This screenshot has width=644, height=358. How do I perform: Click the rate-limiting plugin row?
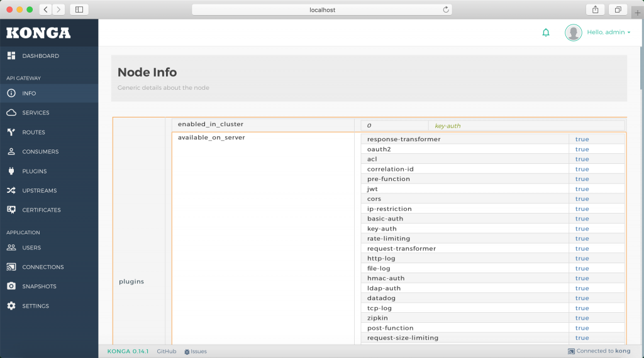493,238
